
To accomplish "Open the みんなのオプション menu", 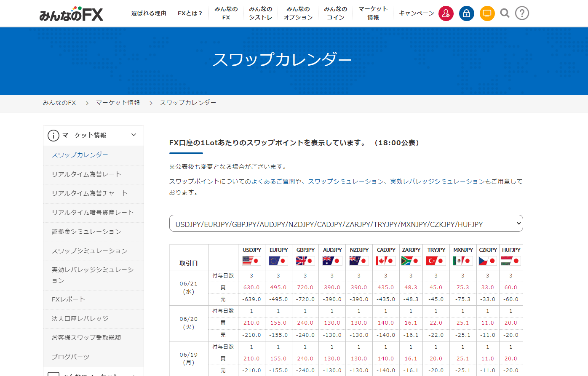I will pos(298,13).
